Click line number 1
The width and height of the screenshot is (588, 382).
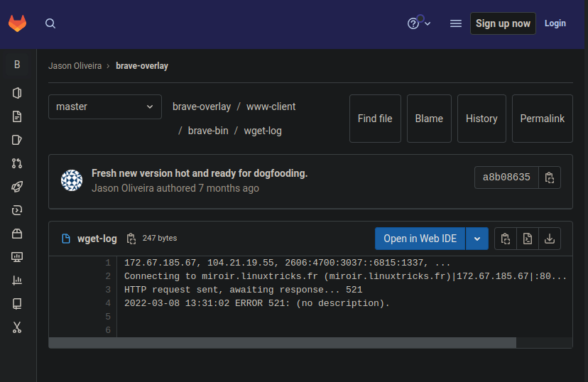108,263
